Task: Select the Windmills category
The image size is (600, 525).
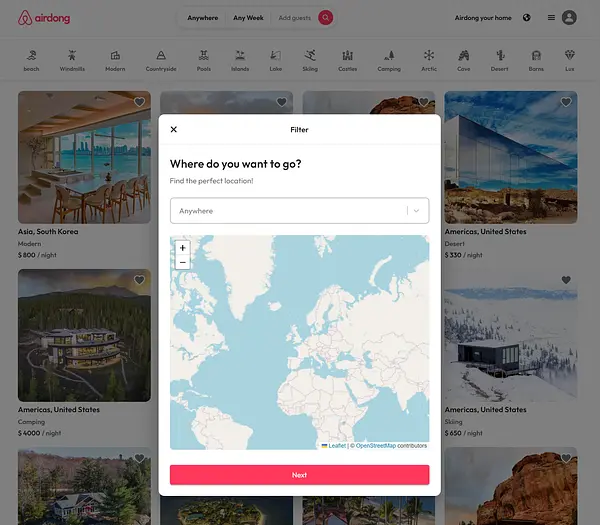Action: click(72, 60)
